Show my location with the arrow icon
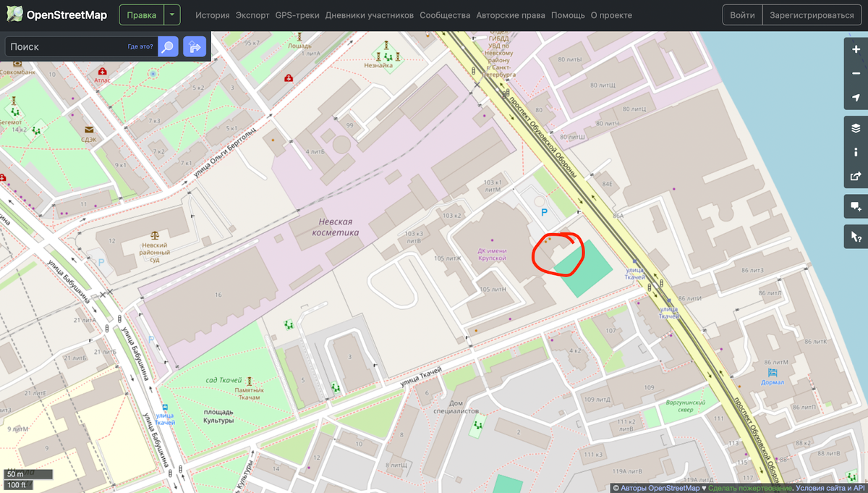The image size is (868, 493). [x=856, y=98]
